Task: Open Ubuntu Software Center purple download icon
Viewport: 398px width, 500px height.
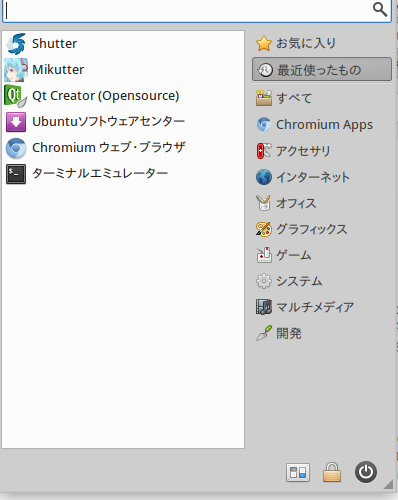Action: click(x=16, y=122)
